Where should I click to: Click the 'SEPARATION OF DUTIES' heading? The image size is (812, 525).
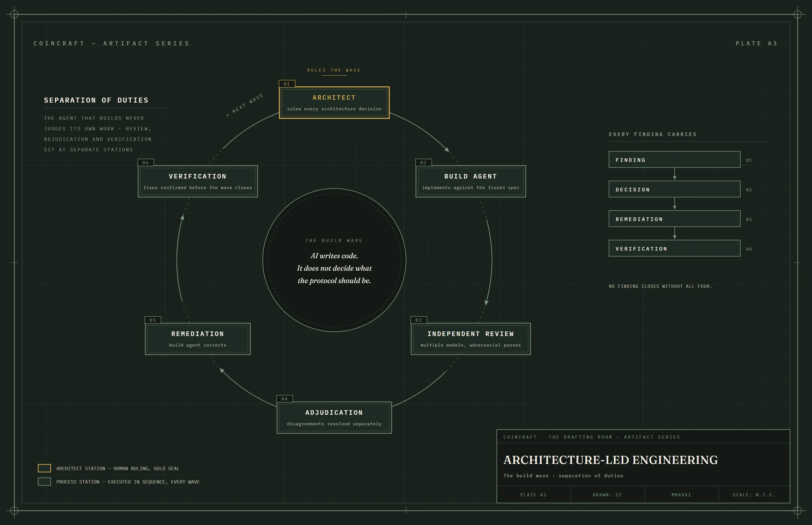[x=96, y=100]
